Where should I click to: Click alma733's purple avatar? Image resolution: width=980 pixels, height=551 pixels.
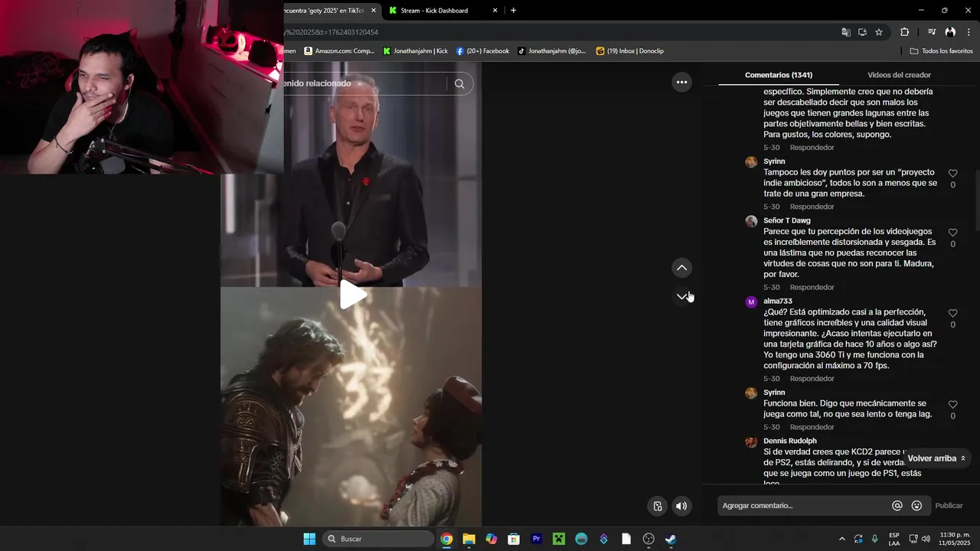pyautogui.click(x=751, y=302)
